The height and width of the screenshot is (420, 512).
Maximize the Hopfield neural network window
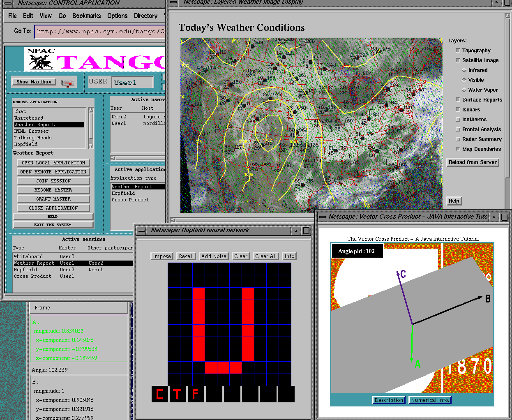pos(306,231)
